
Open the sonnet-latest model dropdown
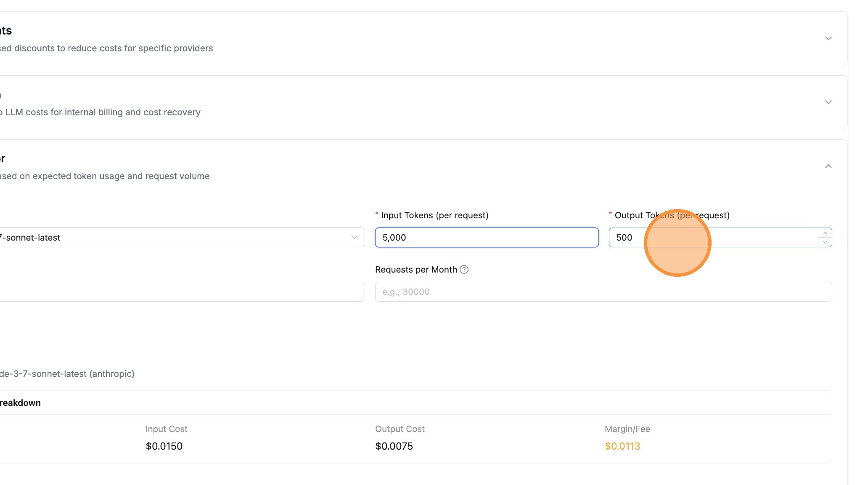177,237
